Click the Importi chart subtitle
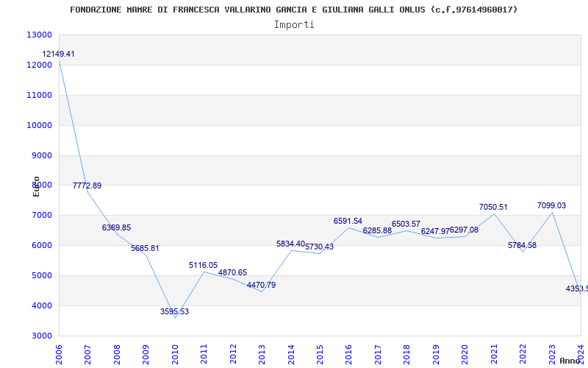The height and width of the screenshot is (368, 588). pos(294,25)
